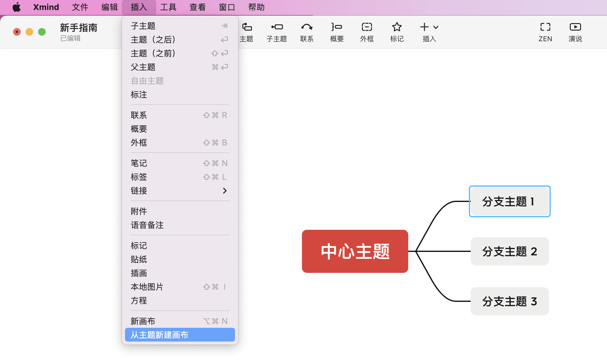Screen dimensions: 607x364
Task: Add a subtopic using the 子主题 toolbar icon
Action: click(x=277, y=31)
